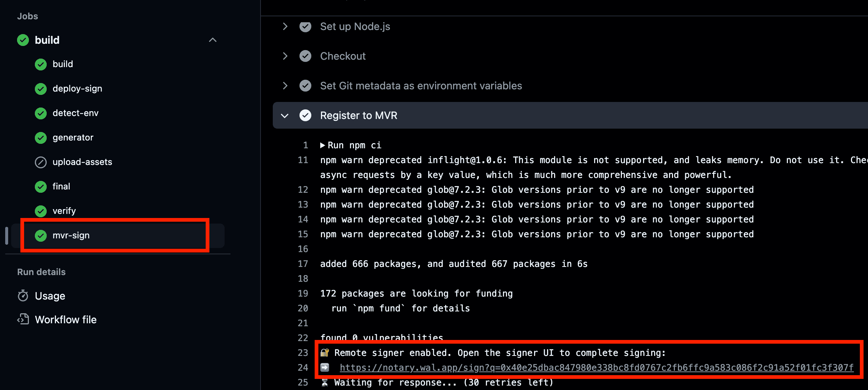
Task: Click log line number 17
Action: pyautogui.click(x=303, y=264)
